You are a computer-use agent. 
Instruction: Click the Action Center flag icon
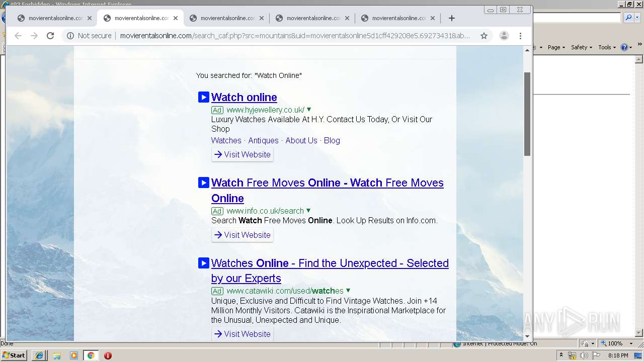[596, 355]
